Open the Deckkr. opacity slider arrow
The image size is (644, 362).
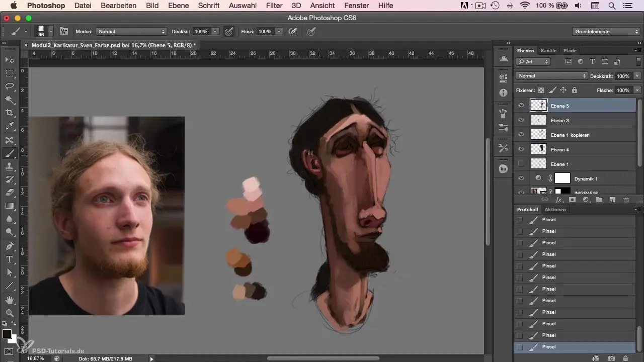coord(215,31)
